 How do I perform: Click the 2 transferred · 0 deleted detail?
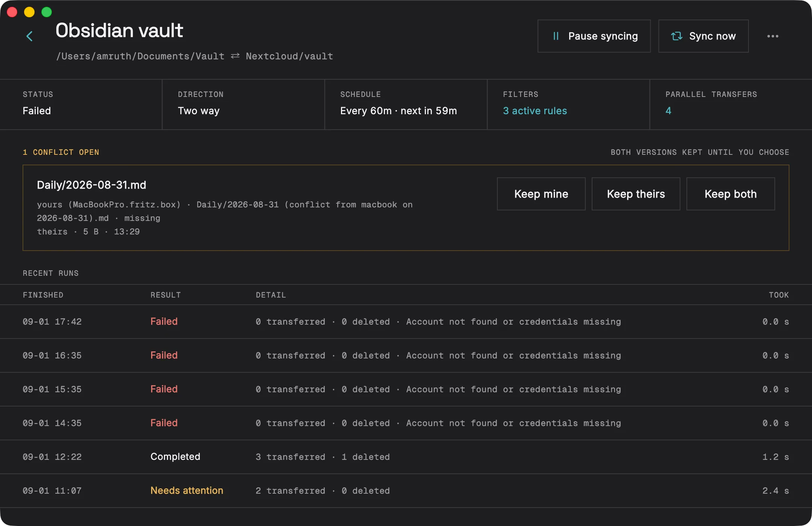coord(323,491)
